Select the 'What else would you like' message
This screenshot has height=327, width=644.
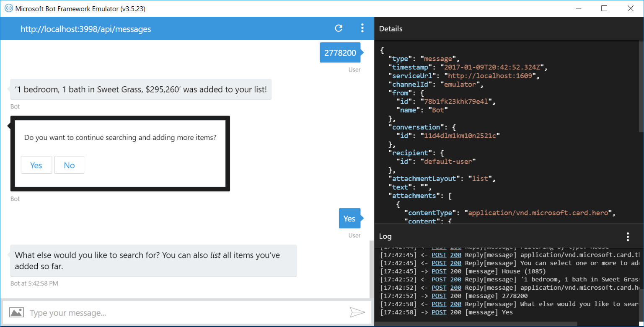point(153,260)
